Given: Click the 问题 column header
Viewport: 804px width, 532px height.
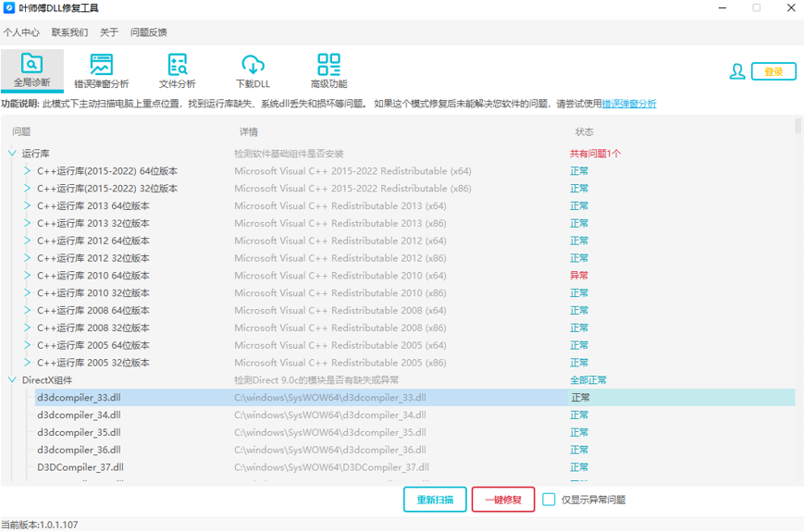Looking at the screenshot, I should [21, 131].
